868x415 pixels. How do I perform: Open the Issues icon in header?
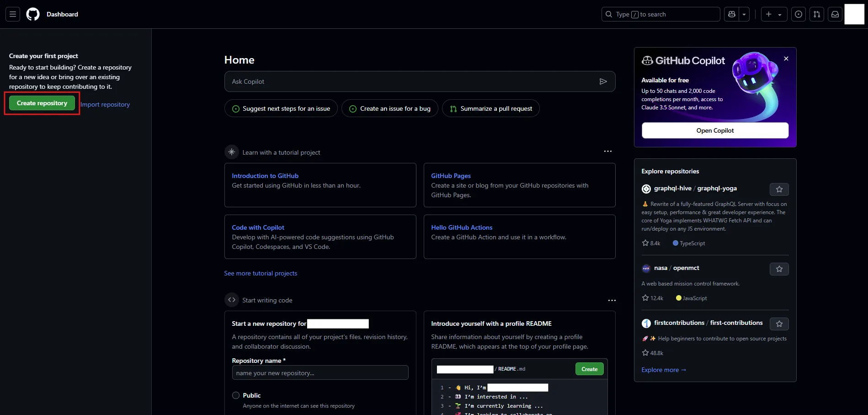coord(799,14)
